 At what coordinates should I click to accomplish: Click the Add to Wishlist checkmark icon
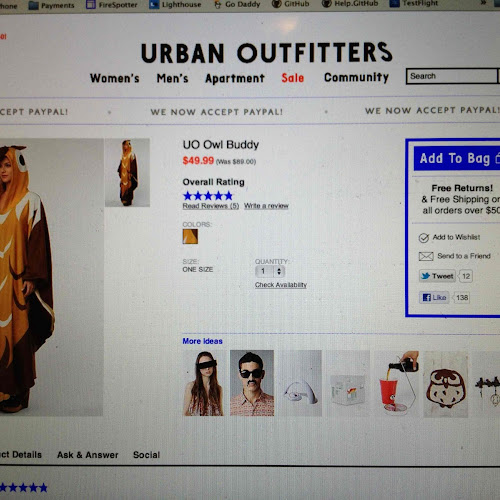tap(424, 238)
